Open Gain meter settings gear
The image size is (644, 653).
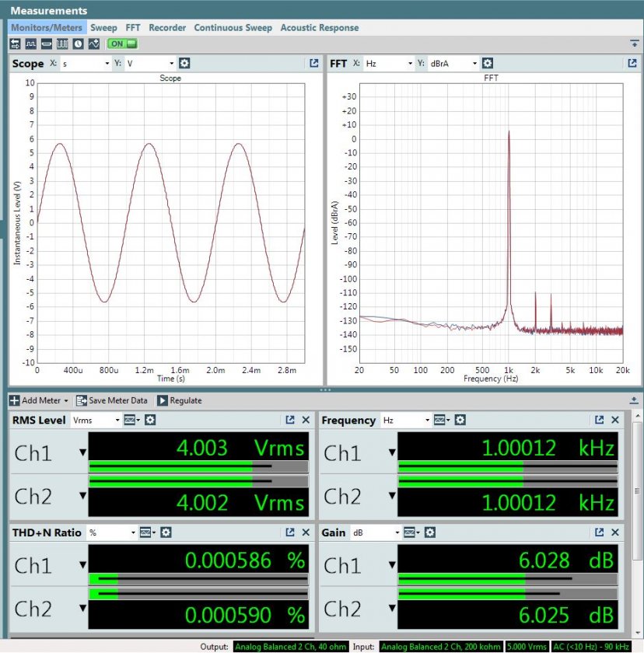(x=430, y=533)
